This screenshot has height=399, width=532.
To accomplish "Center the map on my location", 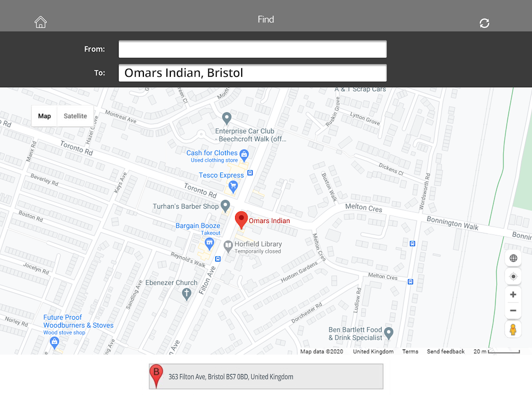I will click(x=513, y=276).
